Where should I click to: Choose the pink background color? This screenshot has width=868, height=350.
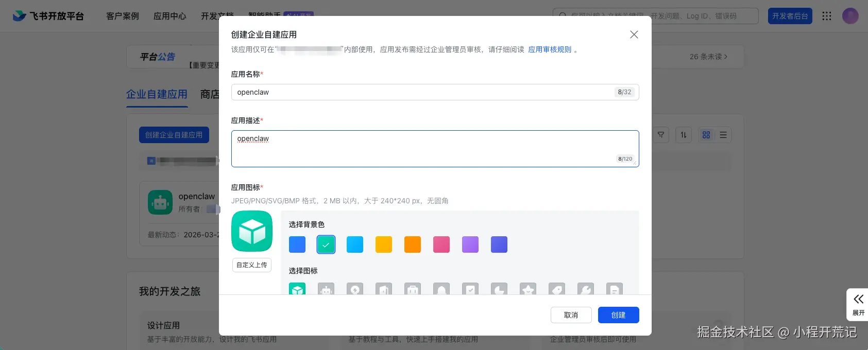(441, 244)
